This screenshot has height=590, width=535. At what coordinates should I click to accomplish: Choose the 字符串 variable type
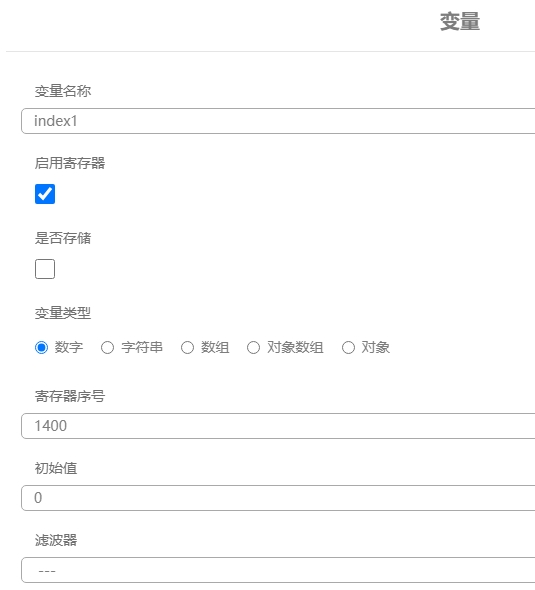107,347
